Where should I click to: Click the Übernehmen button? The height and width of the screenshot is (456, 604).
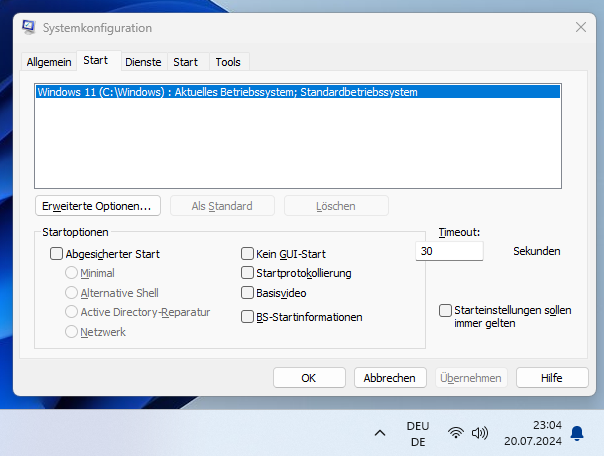tap(471, 377)
